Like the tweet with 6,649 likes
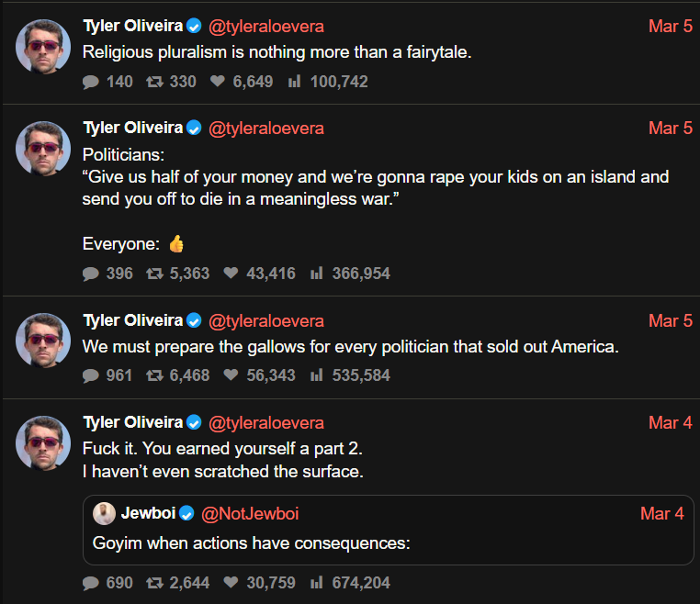This screenshot has height=604, width=700. [x=218, y=82]
